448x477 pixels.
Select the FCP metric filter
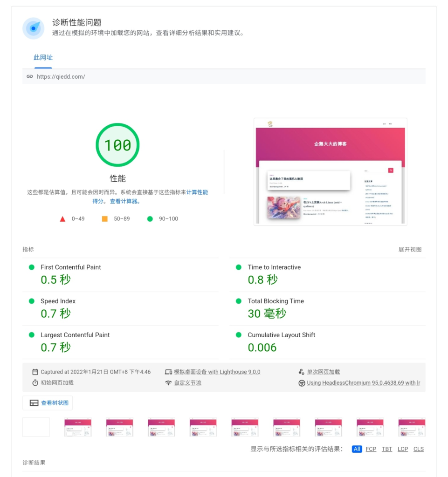point(371,449)
